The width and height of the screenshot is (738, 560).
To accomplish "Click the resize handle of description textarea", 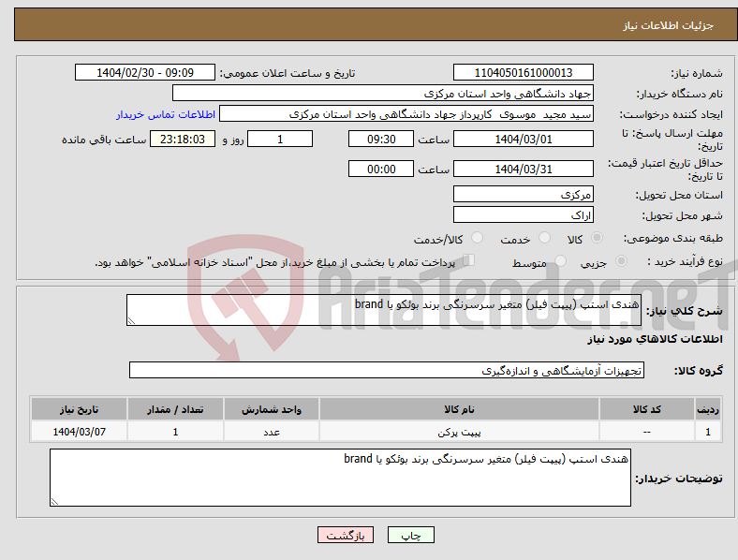I will tap(131, 321).
